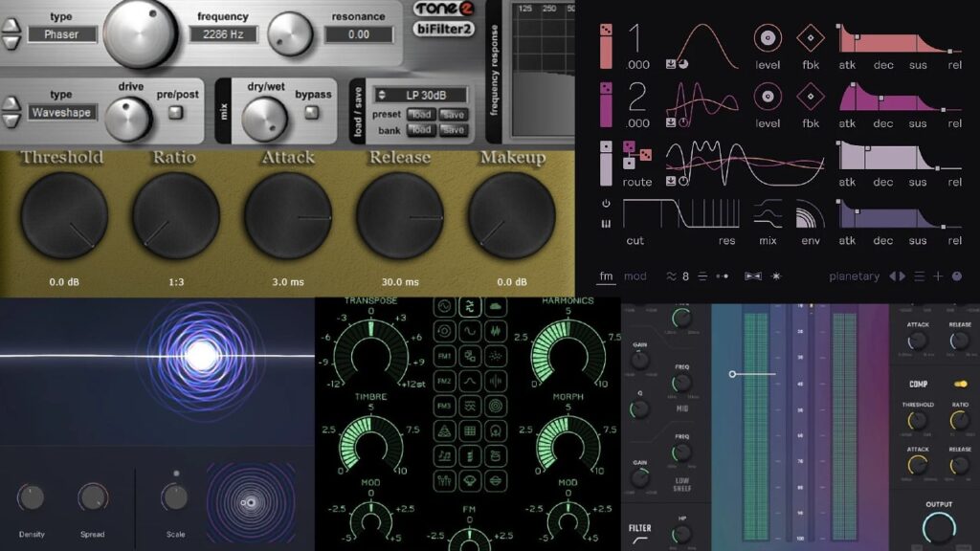Click the dice randomize icon beside oscillator 1
The height and width of the screenshot is (551, 980).
[606, 28]
